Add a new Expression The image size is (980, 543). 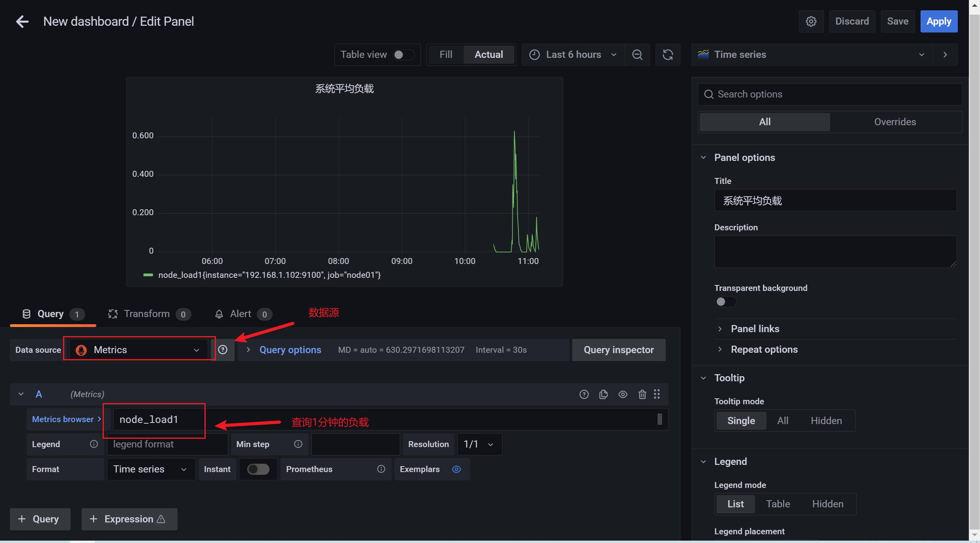pos(129,519)
